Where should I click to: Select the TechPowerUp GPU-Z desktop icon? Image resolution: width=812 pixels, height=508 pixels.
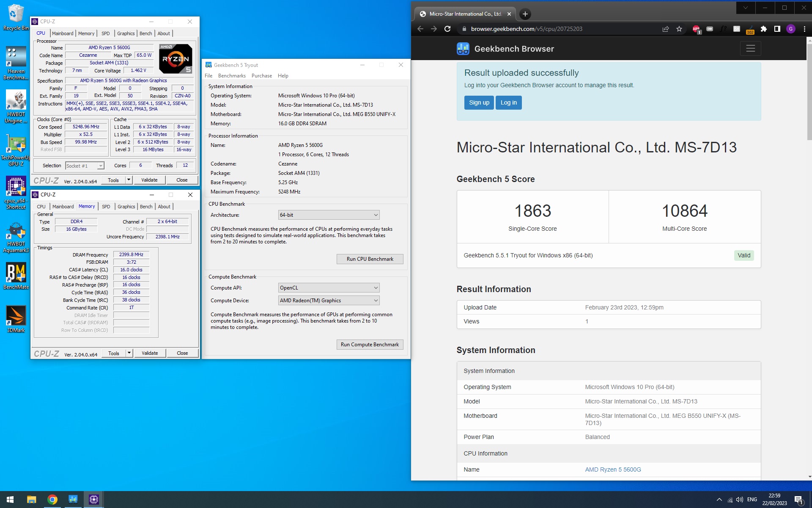pos(16,150)
